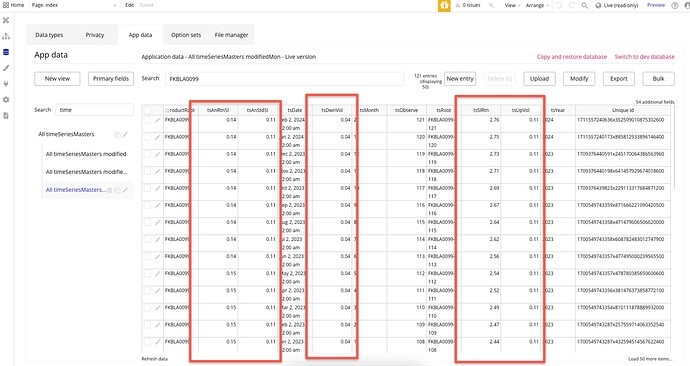Open the View dropdown menu

pyautogui.click(x=512, y=5)
